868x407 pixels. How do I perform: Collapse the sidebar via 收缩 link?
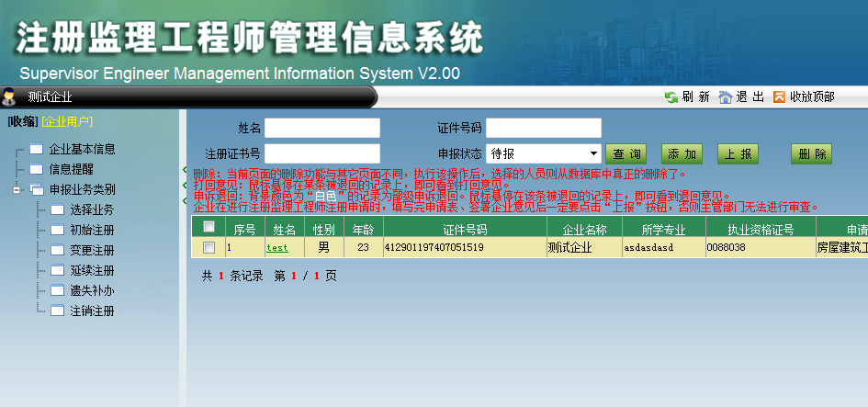pos(23,121)
